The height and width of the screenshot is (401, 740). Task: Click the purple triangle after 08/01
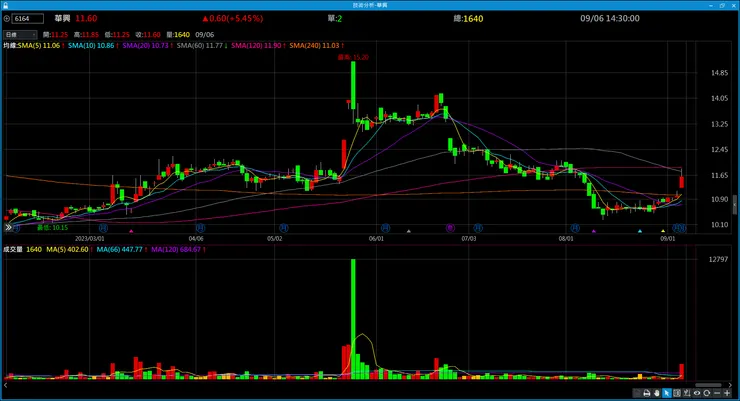coord(594,231)
